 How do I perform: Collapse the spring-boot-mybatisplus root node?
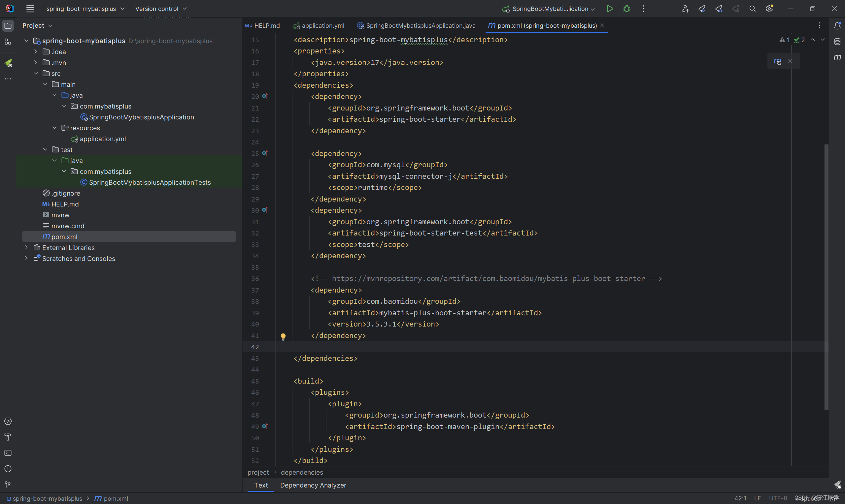[x=26, y=41]
